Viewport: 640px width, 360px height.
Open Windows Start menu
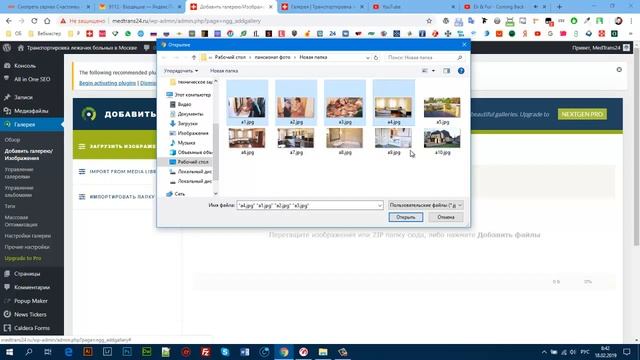(9, 352)
